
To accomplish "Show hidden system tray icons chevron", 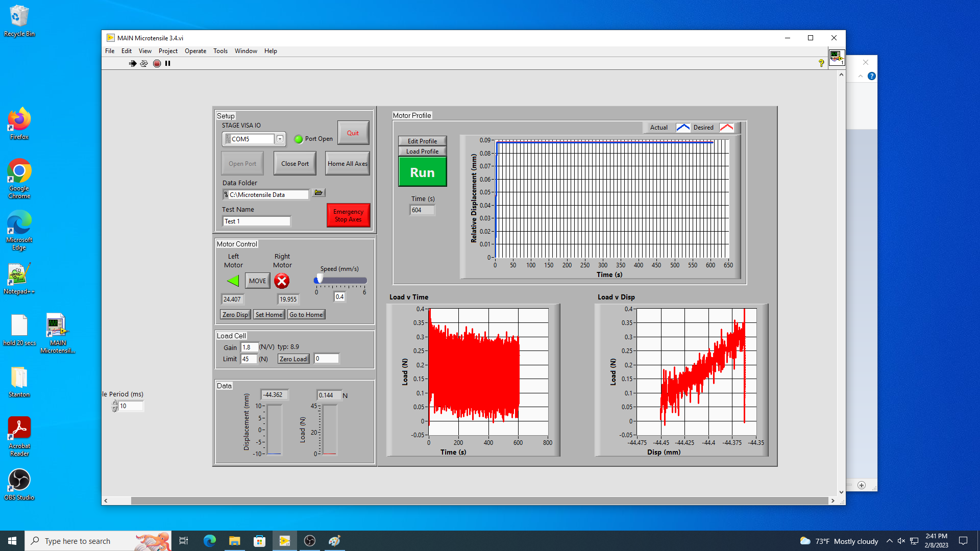I will (x=890, y=541).
